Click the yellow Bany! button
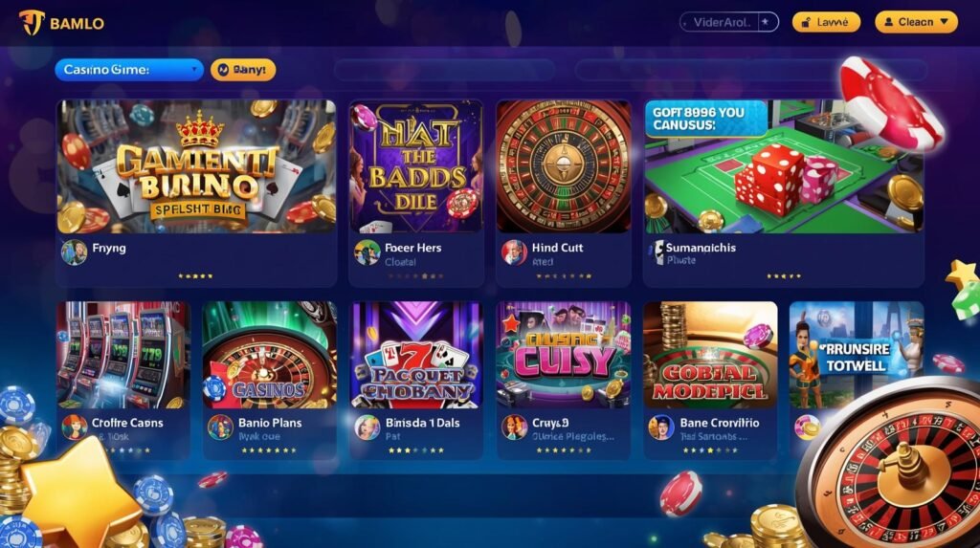This screenshot has height=548, width=980. 242,70
